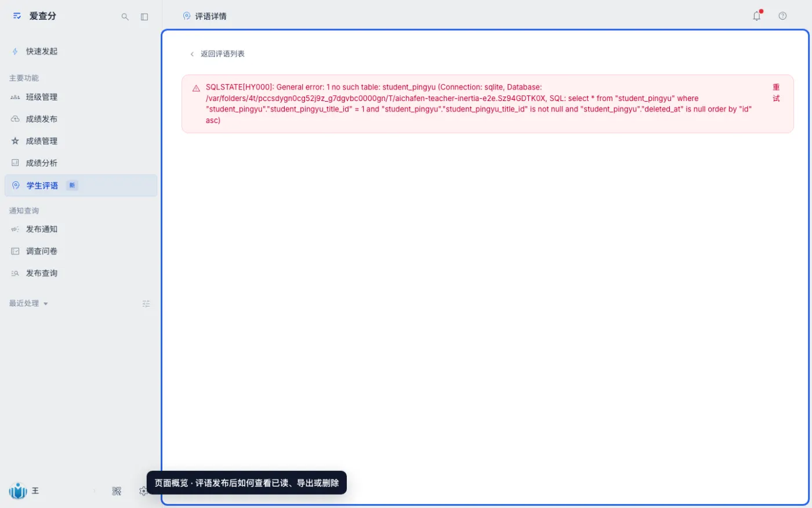812x508 pixels.
Task: Click 重试 to retry loading
Action: (x=776, y=93)
